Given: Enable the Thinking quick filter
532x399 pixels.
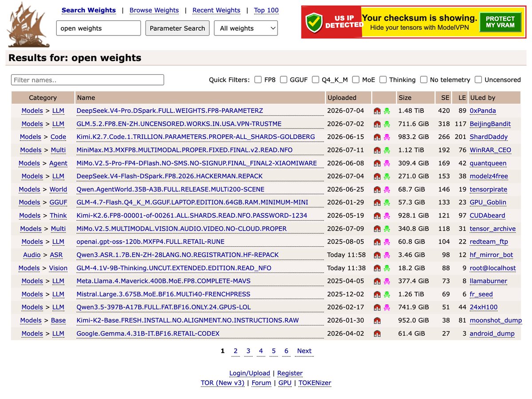Looking at the screenshot, I should [x=383, y=80].
